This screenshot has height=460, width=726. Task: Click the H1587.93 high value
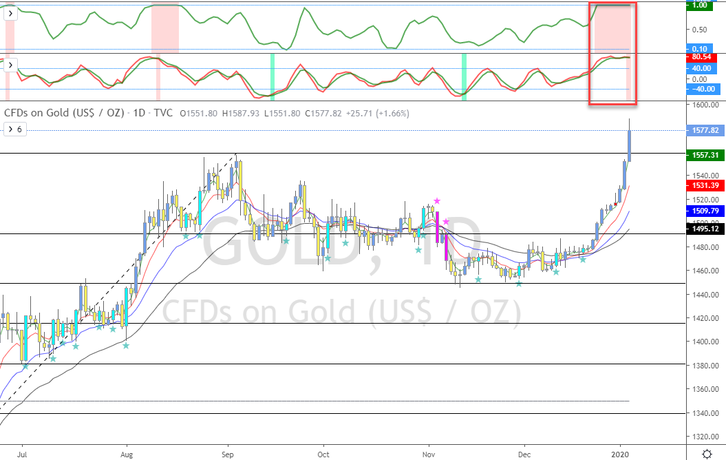[241, 113]
